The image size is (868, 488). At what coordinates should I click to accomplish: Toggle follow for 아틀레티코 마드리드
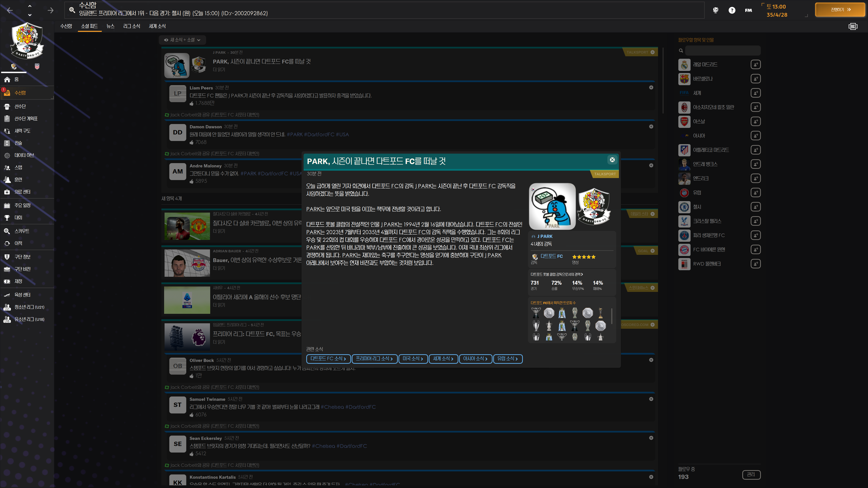point(755,150)
